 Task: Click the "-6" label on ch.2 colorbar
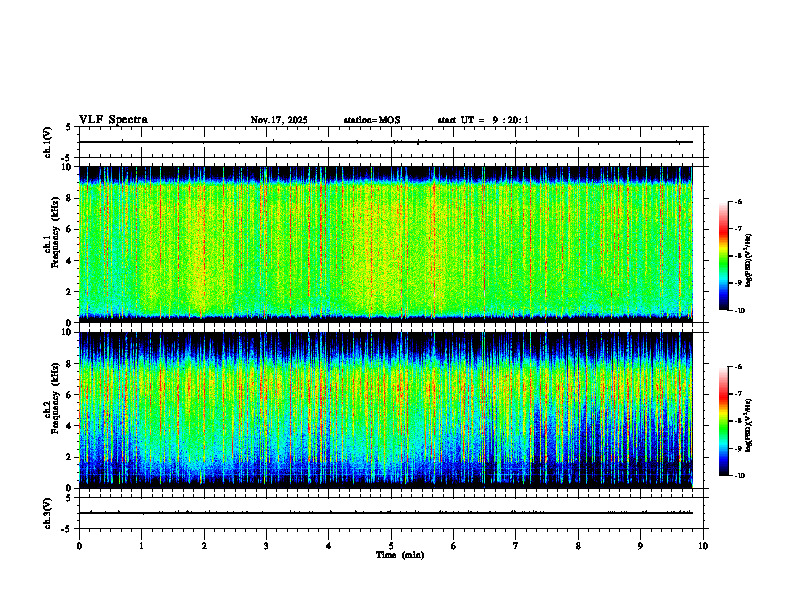point(738,367)
